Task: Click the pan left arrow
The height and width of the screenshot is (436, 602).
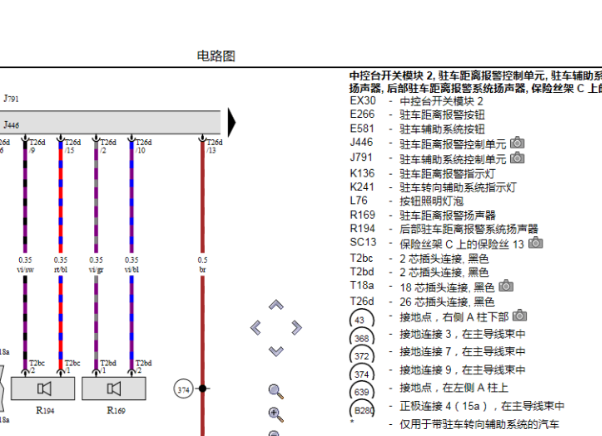Action: 256,328
